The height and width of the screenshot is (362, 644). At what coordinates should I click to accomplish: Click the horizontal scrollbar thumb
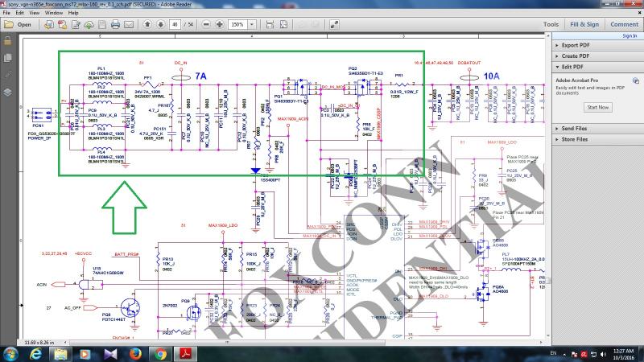227,342
